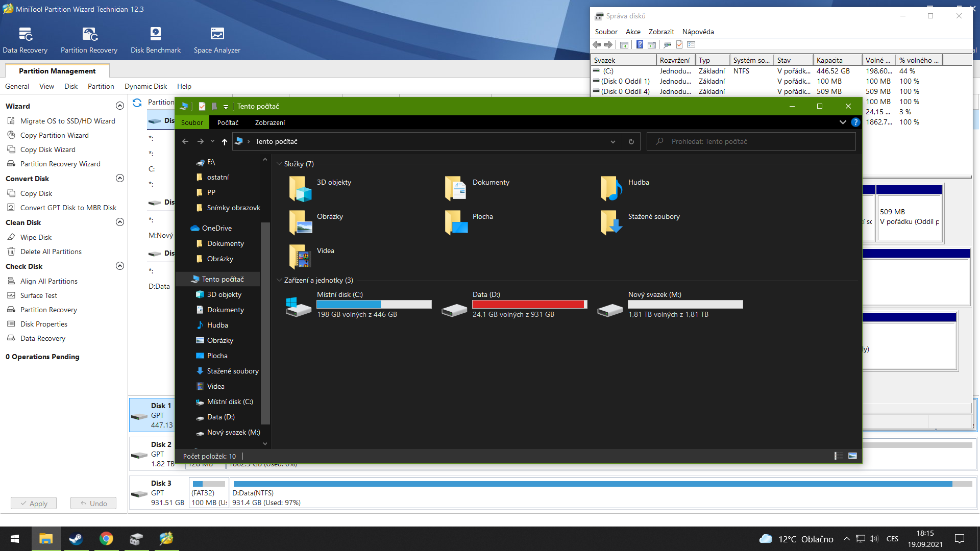Click the Apply button
The width and height of the screenshot is (980, 551).
pos(34,503)
